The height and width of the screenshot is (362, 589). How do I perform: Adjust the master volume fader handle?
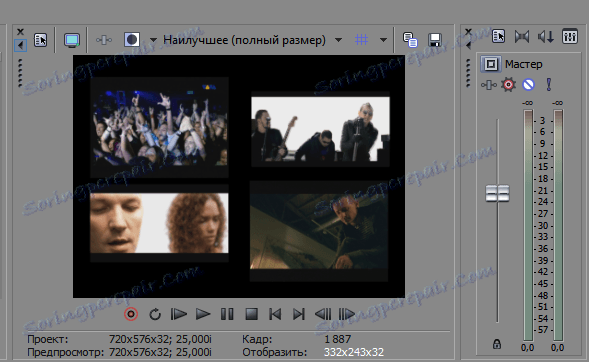pos(497,193)
